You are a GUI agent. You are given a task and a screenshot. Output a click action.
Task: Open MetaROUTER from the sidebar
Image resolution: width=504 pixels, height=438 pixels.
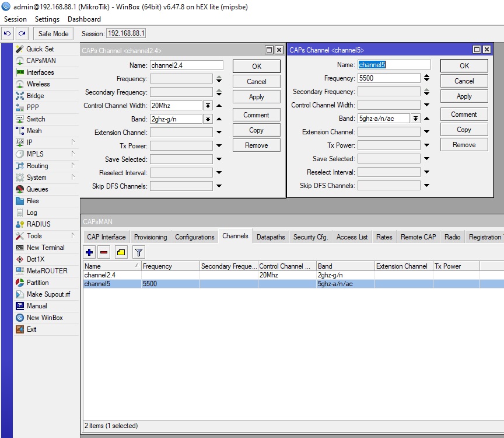coord(47,271)
